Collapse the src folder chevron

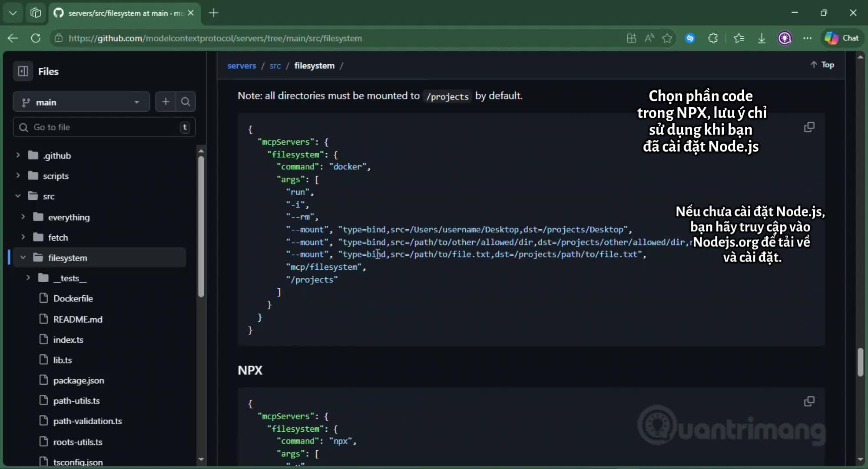(x=18, y=196)
